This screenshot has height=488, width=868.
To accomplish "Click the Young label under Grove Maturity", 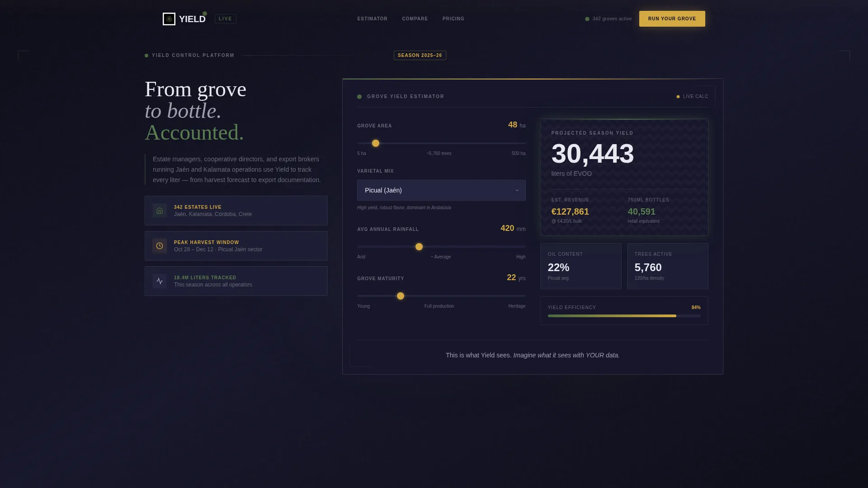I will point(363,306).
